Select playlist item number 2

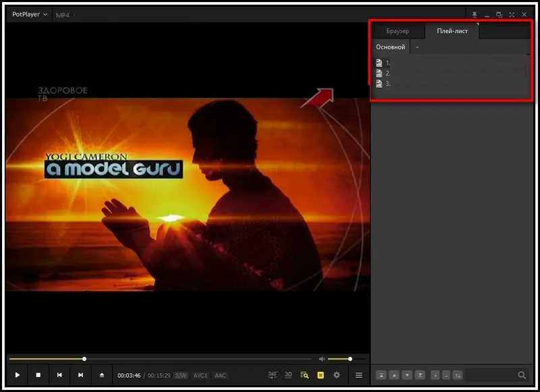tap(450, 74)
